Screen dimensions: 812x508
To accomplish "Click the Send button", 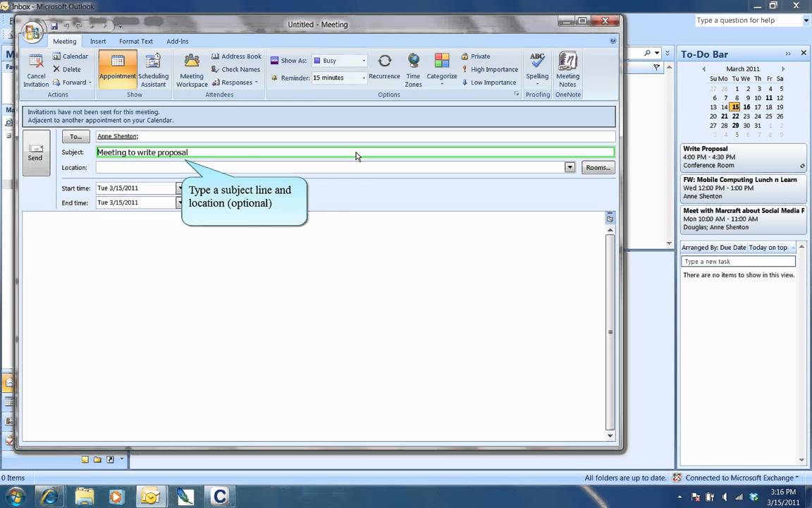I will (x=36, y=153).
